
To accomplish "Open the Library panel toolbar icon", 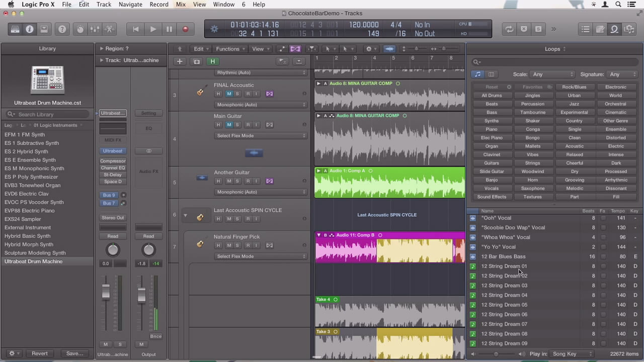I will (16, 29).
